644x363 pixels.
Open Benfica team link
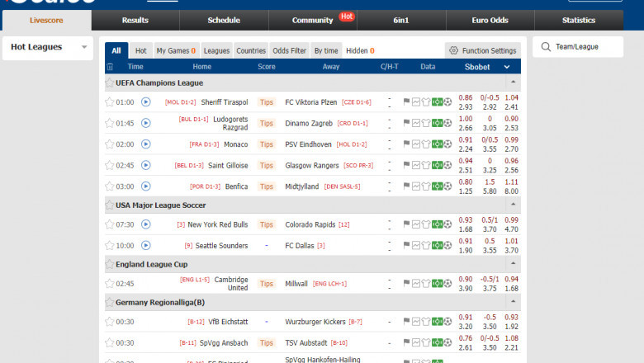pos(237,186)
